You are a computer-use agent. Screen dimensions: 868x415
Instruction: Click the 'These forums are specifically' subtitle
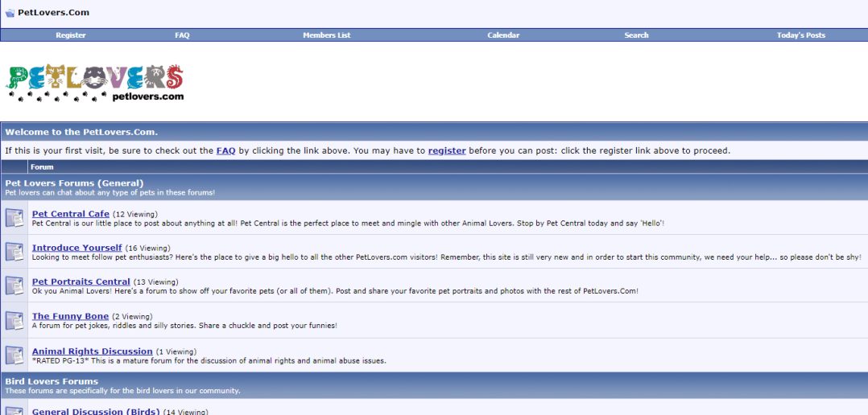coord(122,391)
